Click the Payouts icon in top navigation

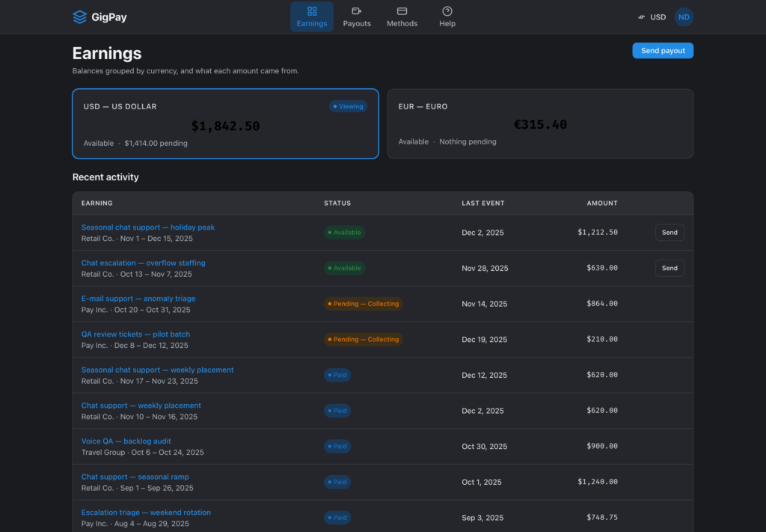click(357, 10)
